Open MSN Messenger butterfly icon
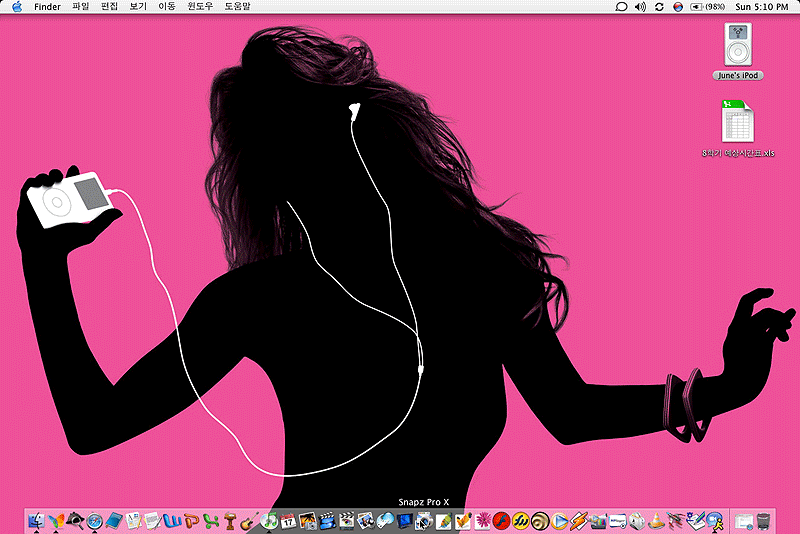 pos(56,520)
